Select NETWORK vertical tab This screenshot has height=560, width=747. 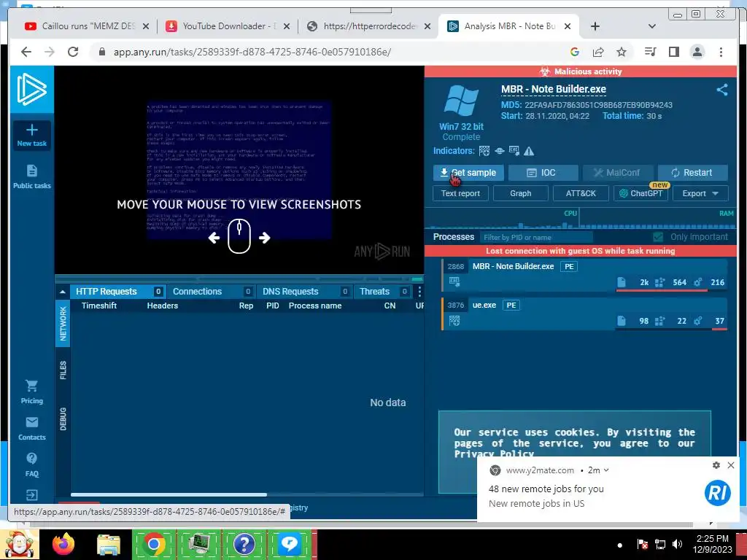[x=63, y=323]
